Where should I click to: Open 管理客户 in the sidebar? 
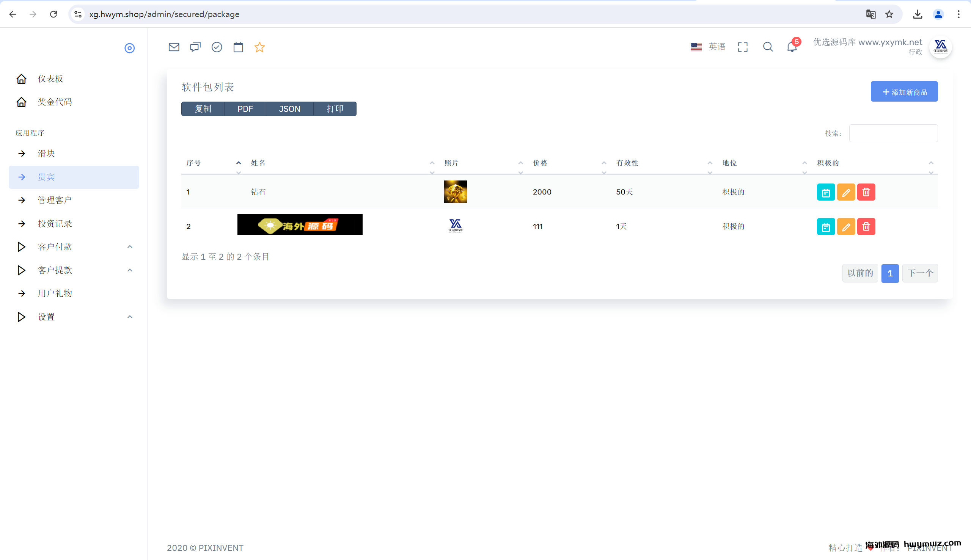[x=55, y=200]
